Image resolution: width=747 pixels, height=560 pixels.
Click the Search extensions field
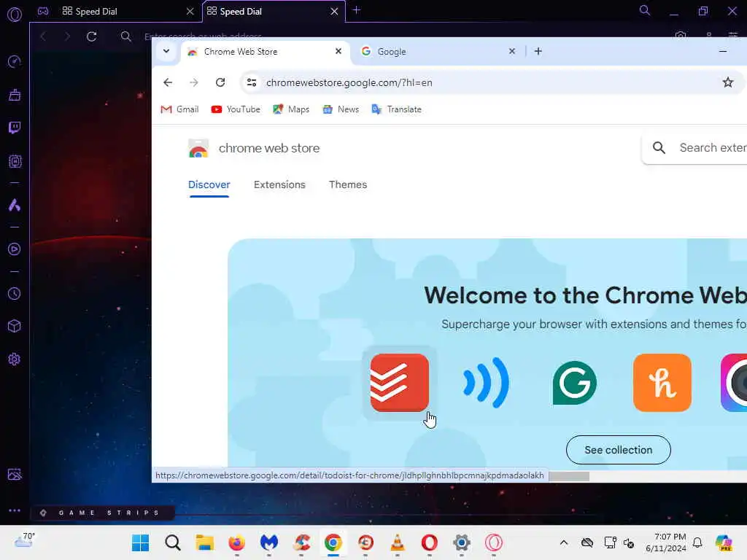click(x=695, y=147)
